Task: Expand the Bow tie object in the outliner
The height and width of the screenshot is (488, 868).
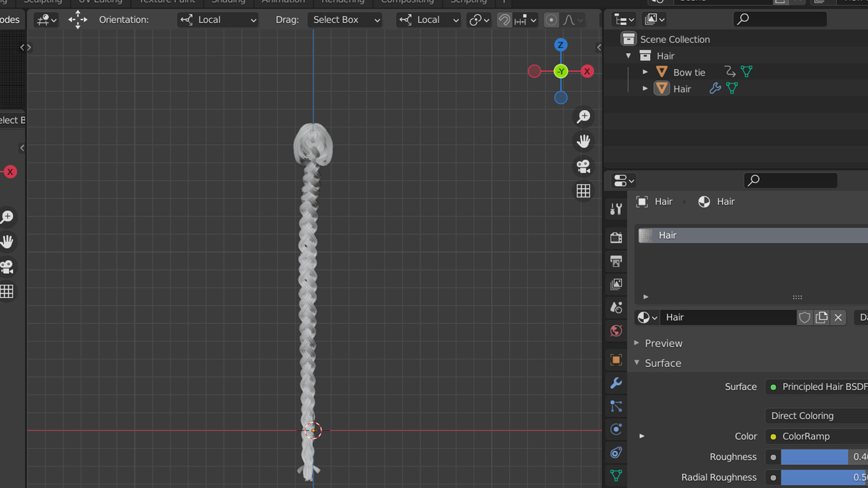Action: 645,71
